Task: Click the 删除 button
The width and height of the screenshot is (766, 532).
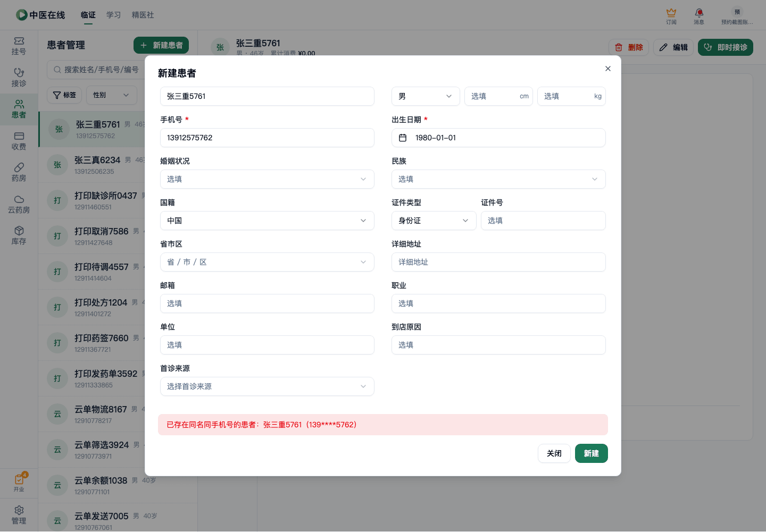Action: click(629, 47)
